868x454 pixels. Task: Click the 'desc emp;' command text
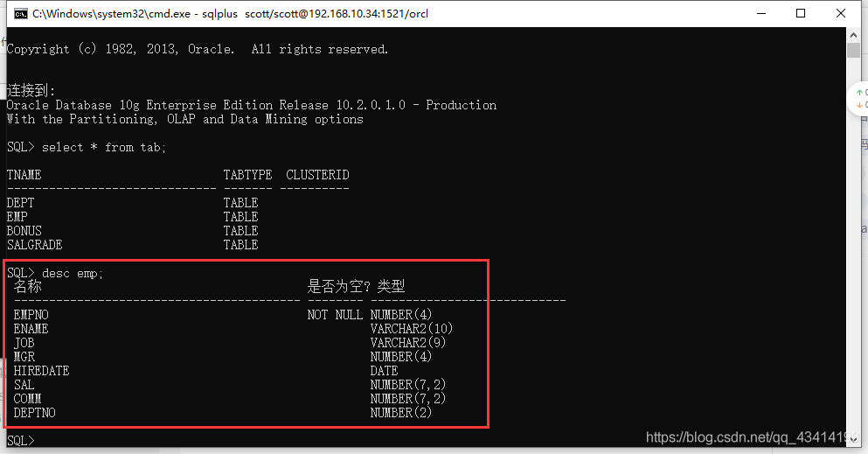[73, 274]
